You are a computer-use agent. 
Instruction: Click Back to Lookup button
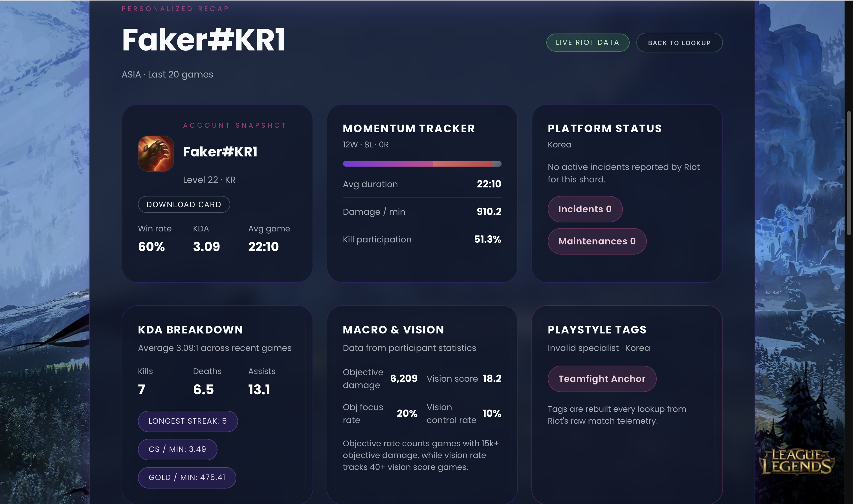click(x=679, y=43)
